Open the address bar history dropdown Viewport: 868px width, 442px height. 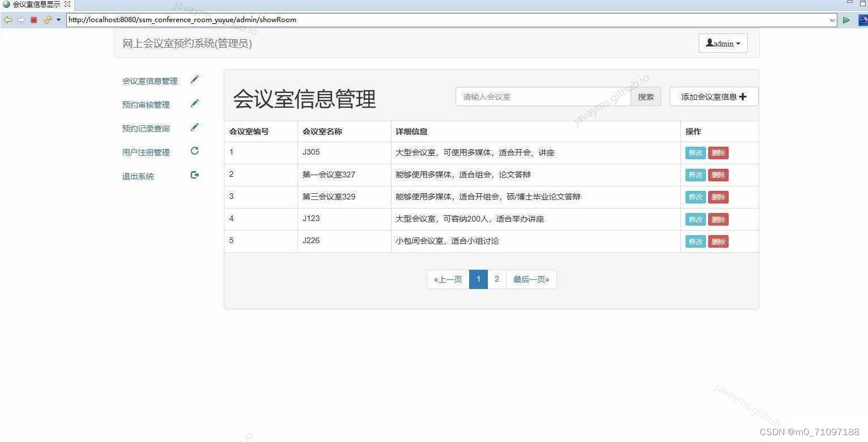832,20
